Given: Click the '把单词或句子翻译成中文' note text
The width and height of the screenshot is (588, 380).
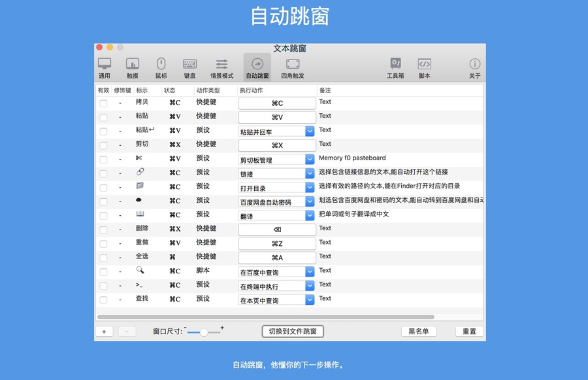Looking at the screenshot, I should [x=353, y=214].
